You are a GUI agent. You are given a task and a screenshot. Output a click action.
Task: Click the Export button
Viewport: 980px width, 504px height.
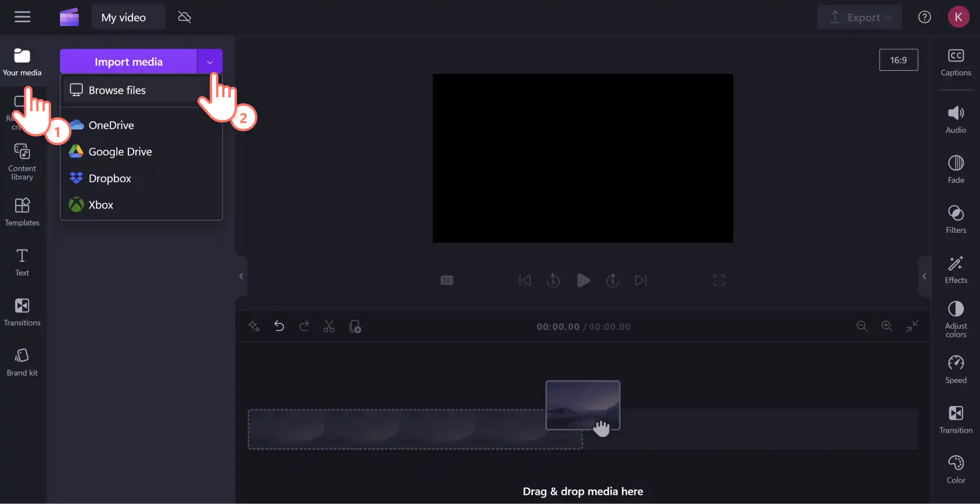tap(859, 17)
